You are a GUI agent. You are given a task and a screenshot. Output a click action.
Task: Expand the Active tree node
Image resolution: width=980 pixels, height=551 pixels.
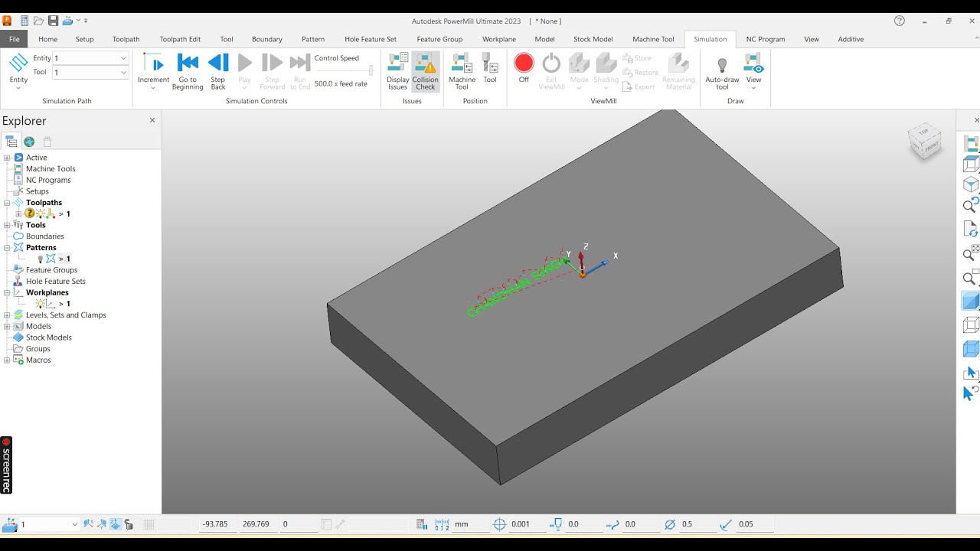pyautogui.click(x=7, y=158)
